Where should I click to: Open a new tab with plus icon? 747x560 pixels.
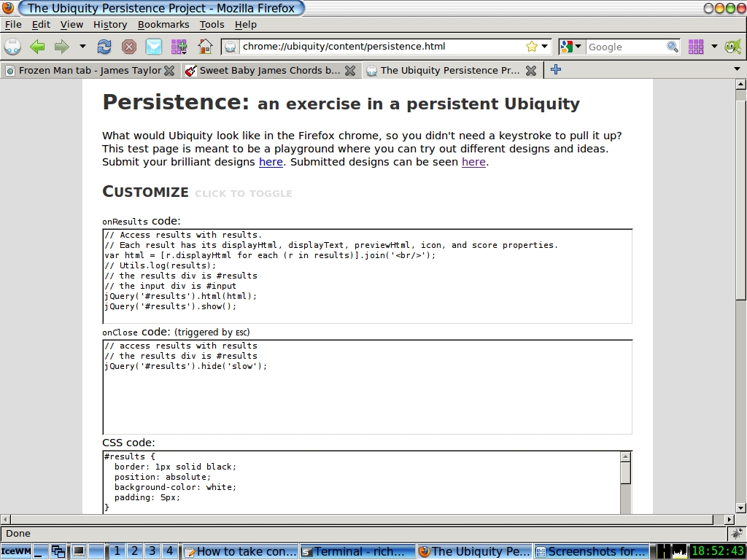555,69
